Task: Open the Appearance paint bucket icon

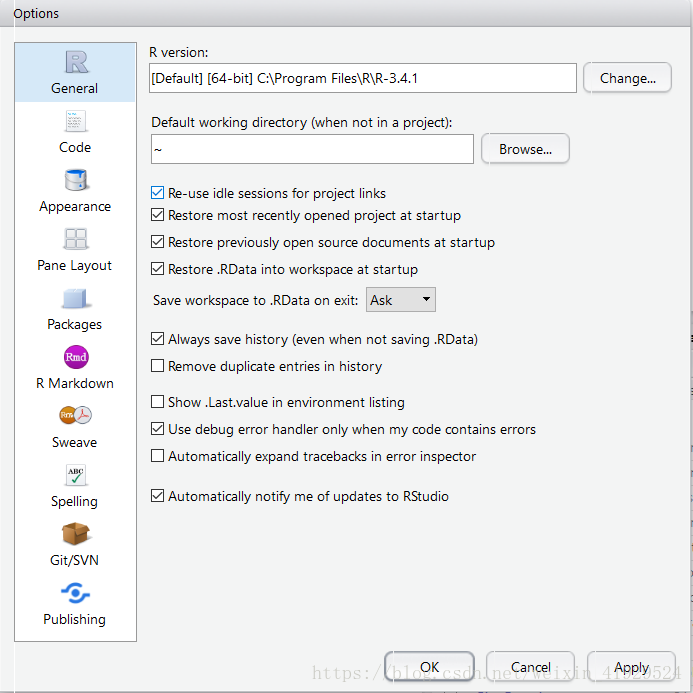Action: coord(76,180)
